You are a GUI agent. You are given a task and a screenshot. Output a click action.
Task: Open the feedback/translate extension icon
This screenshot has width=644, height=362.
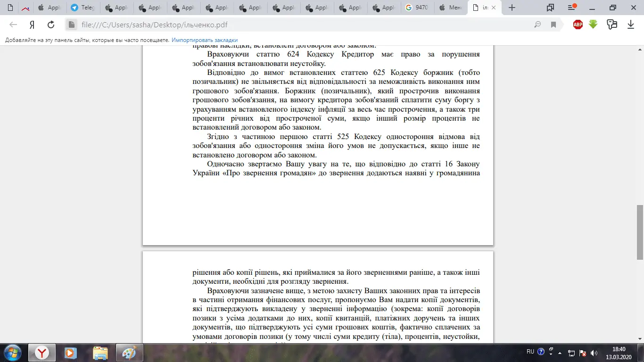tap(612, 25)
